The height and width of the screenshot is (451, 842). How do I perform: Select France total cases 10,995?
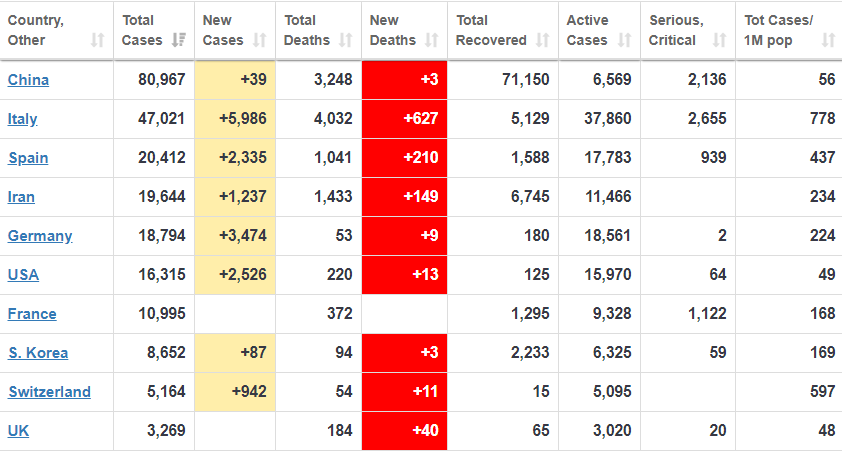pos(162,314)
